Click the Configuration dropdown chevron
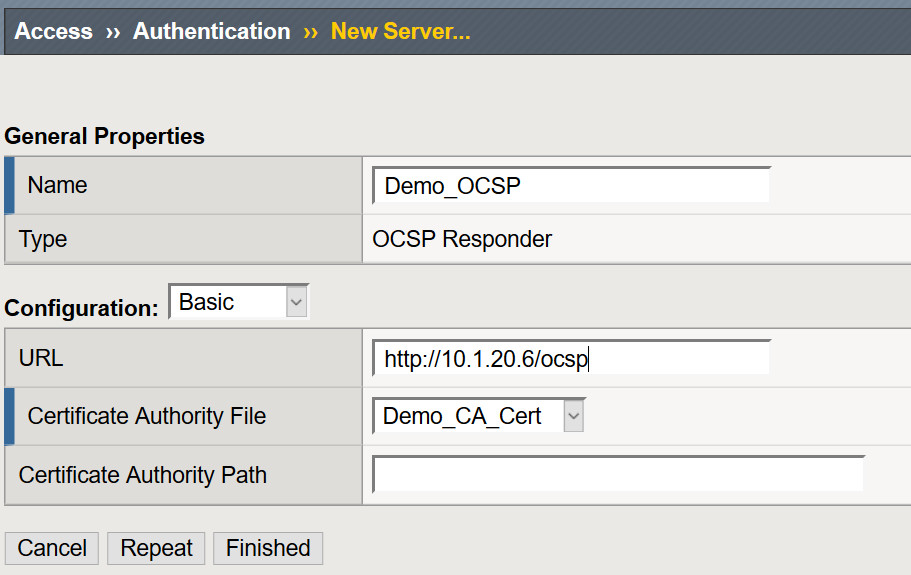 pyautogui.click(x=296, y=302)
